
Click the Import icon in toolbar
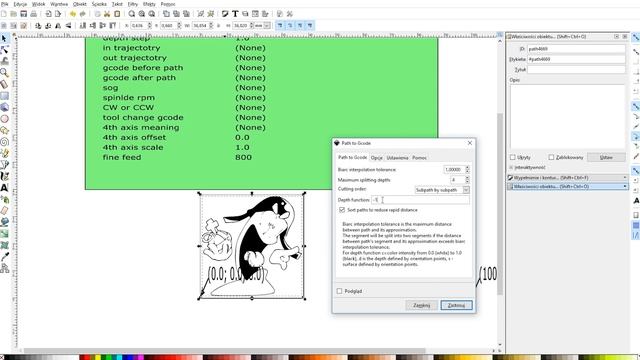48,14
